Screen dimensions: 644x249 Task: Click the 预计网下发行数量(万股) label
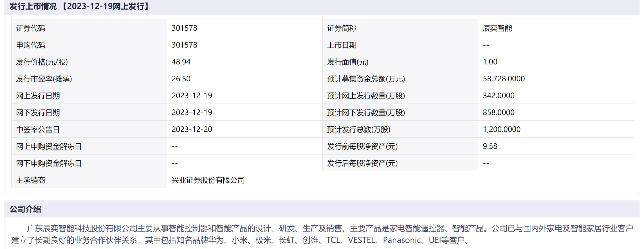[x=366, y=113]
